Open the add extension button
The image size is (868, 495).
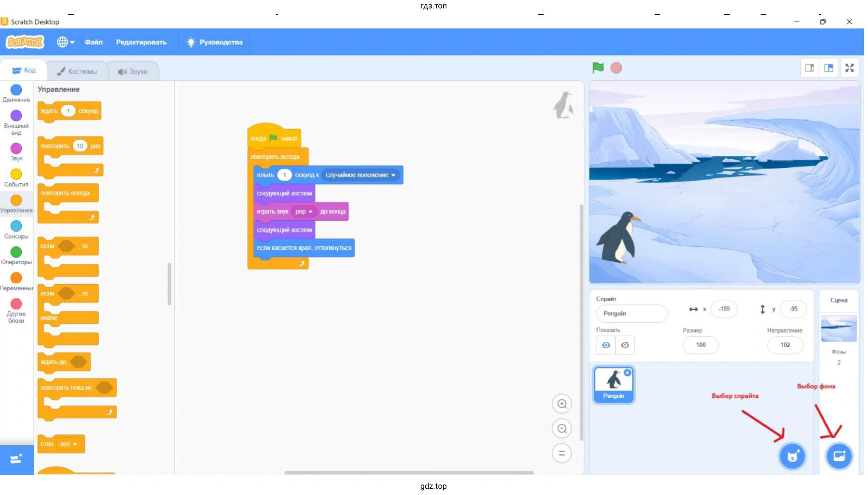click(x=16, y=459)
